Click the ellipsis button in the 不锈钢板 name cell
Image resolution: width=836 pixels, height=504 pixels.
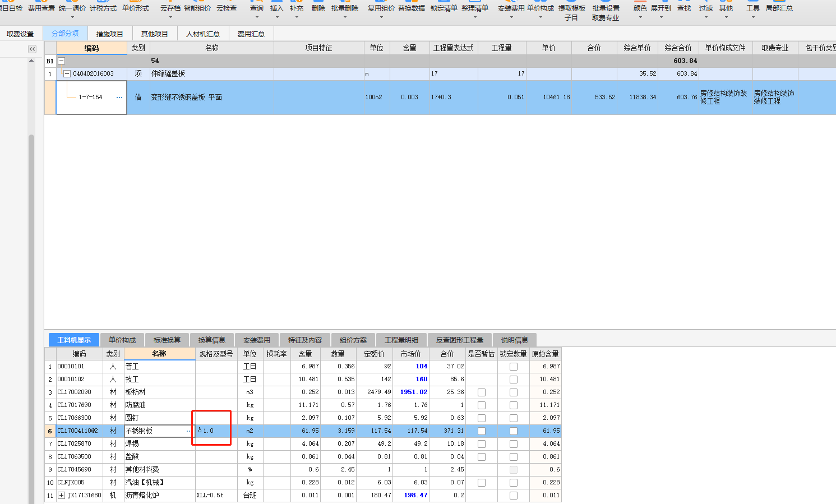coord(188,431)
